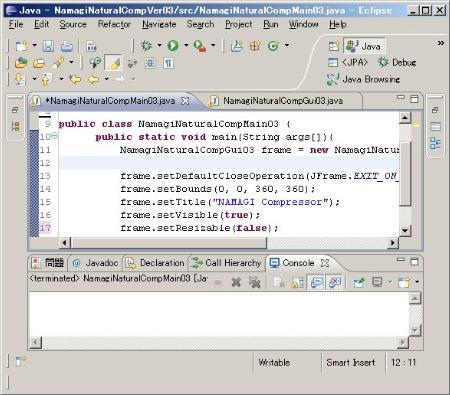This screenshot has width=450, height=395.
Task: Toggle Block Selection Mode button
Action: (x=150, y=63)
